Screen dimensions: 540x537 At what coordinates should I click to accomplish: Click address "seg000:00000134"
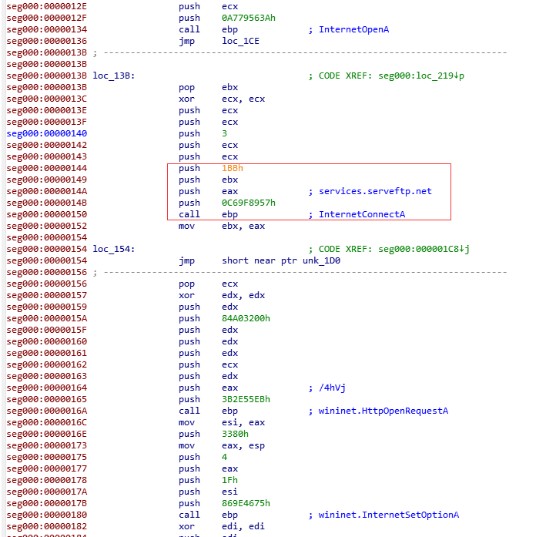[47, 30]
